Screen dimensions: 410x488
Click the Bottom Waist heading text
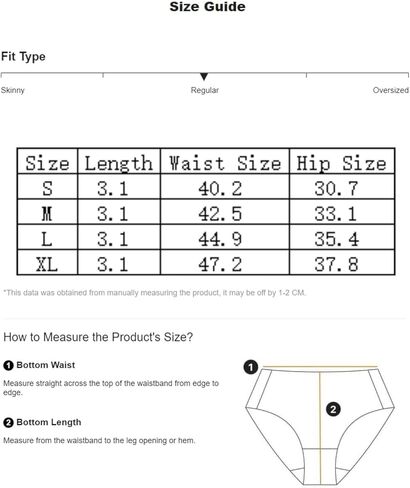[x=46, y=365]
